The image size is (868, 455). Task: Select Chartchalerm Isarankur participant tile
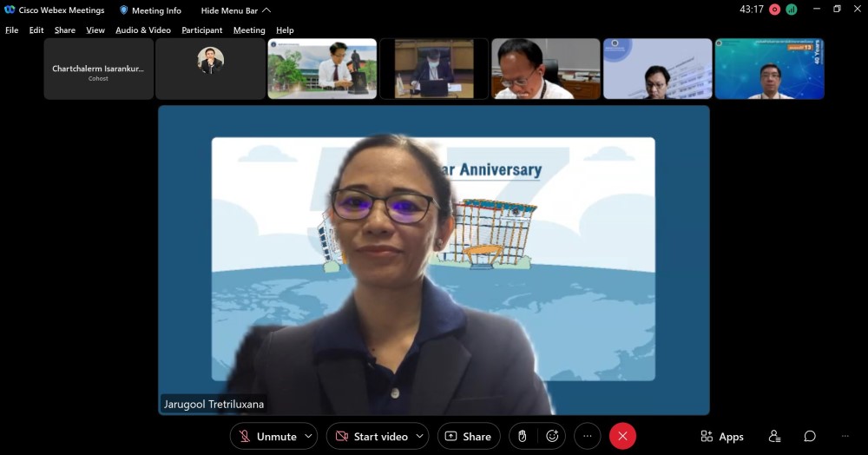pyautogui.click(x=98, y=69)
